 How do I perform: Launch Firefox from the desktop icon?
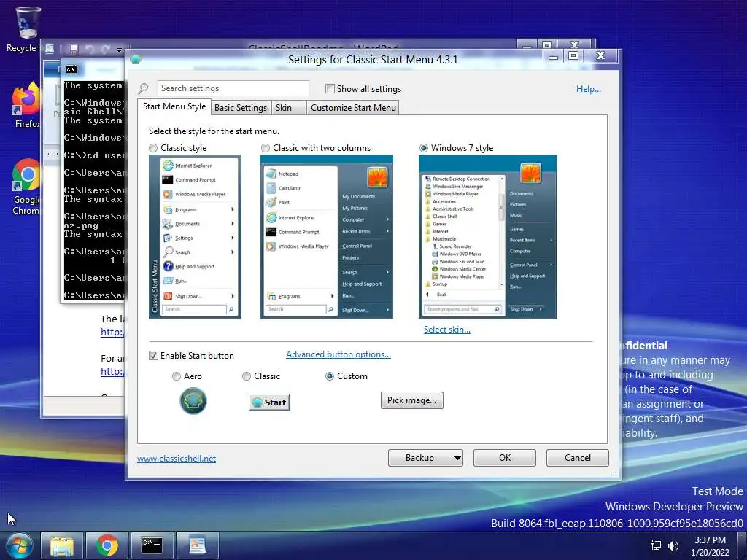coord(26,106)
